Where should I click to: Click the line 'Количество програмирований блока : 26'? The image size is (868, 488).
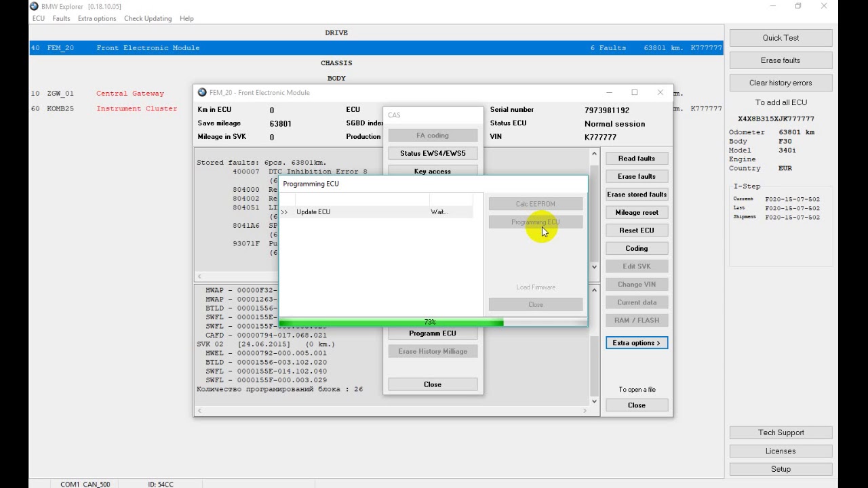coord(280,390)
